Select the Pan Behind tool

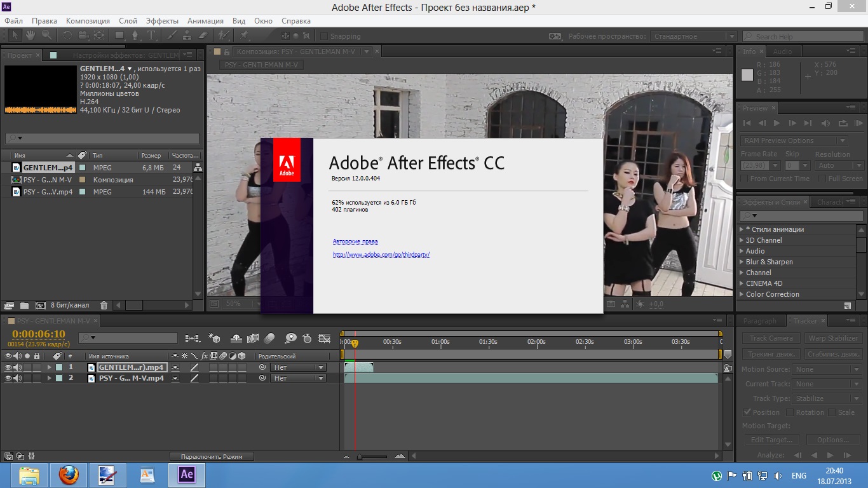click(x=99, y=36)
